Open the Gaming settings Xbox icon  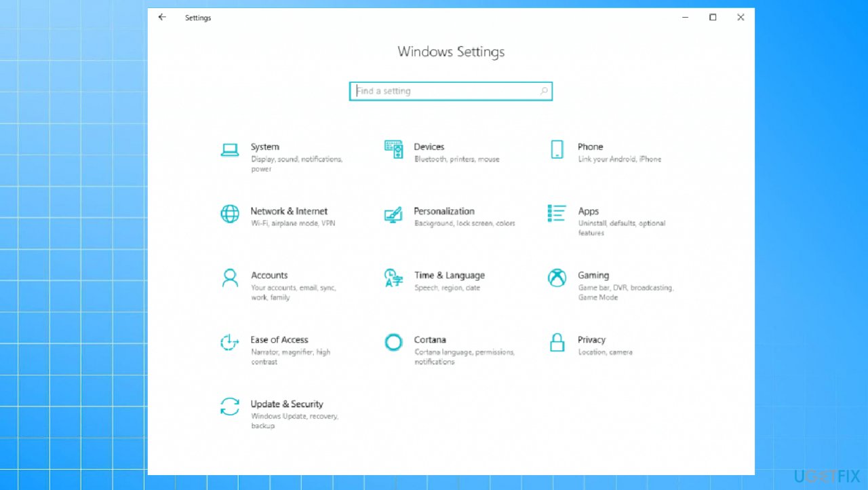(x=556, y=278)
